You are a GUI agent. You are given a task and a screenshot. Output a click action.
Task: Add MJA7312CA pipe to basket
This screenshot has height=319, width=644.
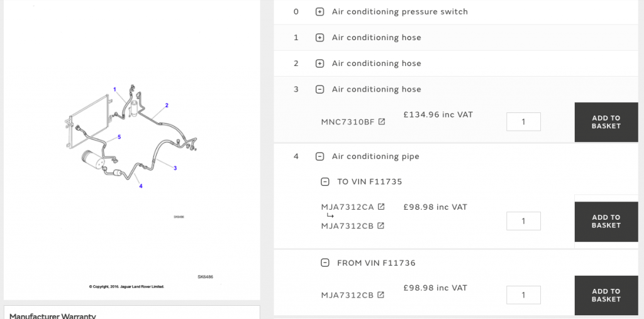point(606,222)
